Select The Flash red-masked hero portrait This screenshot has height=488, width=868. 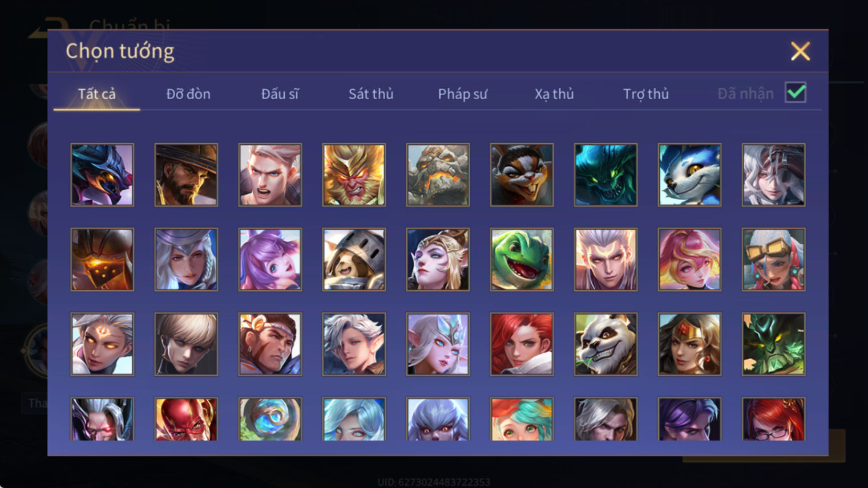[x=186, y=419]
